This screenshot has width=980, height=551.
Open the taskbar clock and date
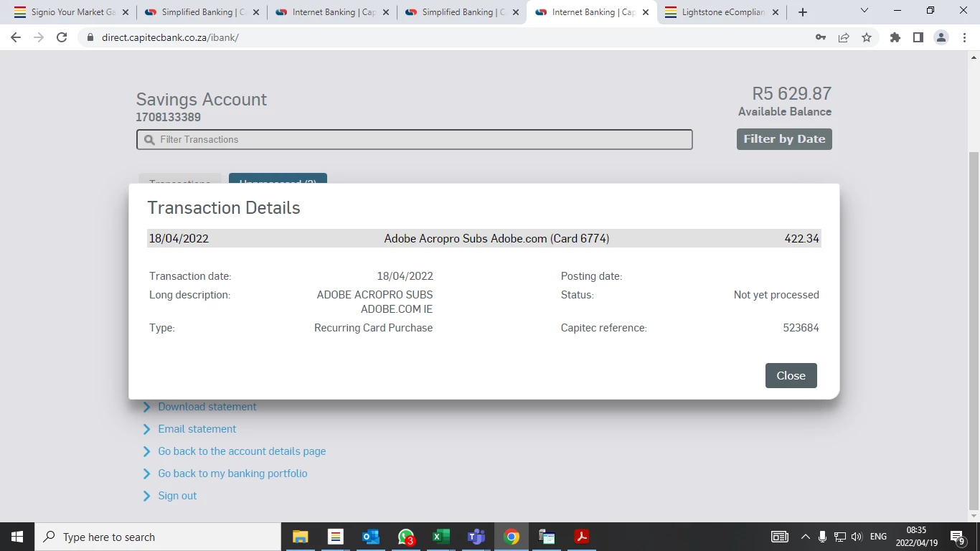[x=916, y=537]
